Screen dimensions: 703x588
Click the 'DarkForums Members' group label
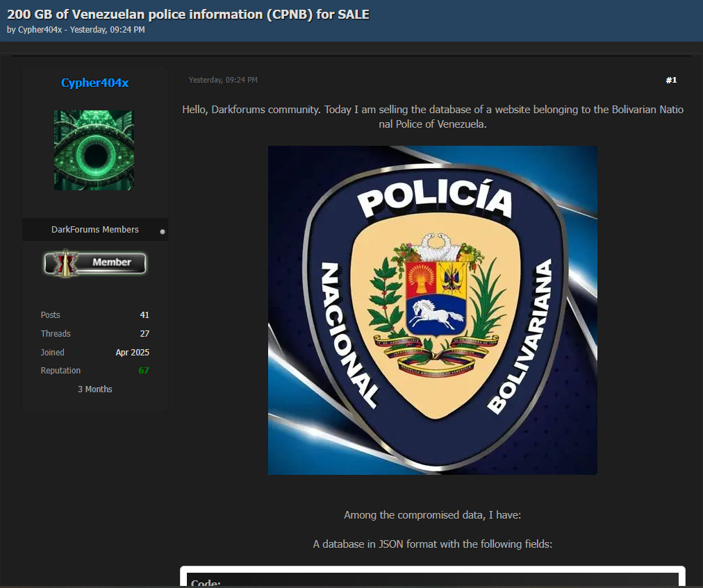click(95, 230)
